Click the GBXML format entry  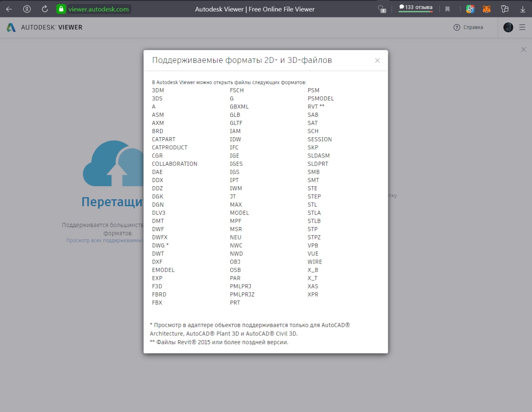click(239, 107)
